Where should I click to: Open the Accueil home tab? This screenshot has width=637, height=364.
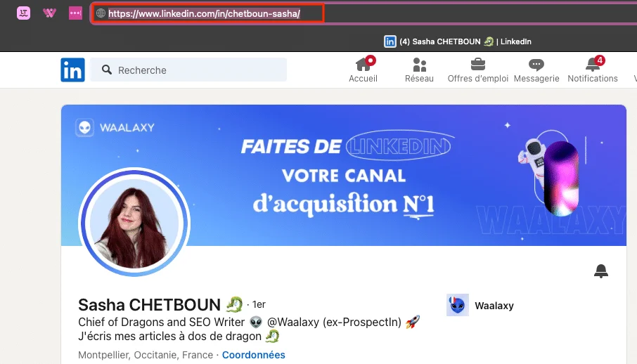(x=363, y=70)
